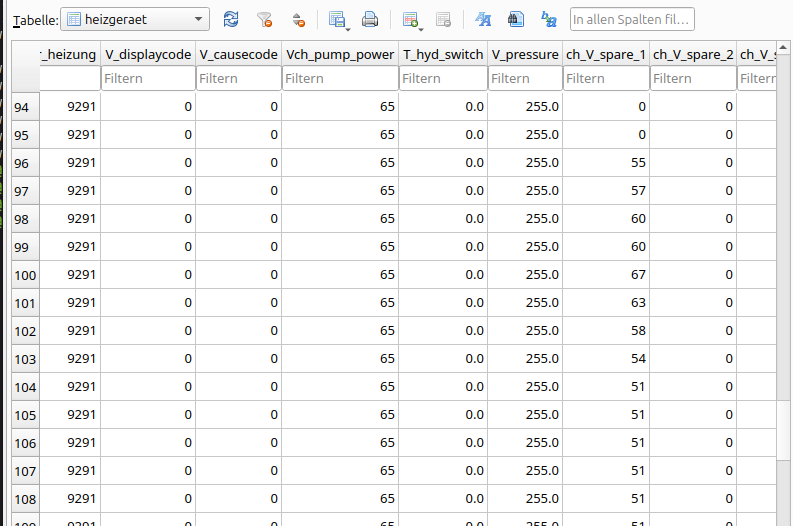The width and height of the screenshot is (793, 526).
Task: Click the clear sorting icon
Action: [297, 19]
